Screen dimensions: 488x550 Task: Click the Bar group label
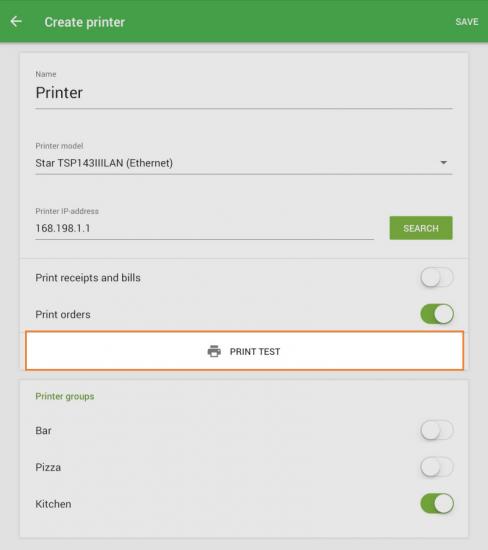44,430
